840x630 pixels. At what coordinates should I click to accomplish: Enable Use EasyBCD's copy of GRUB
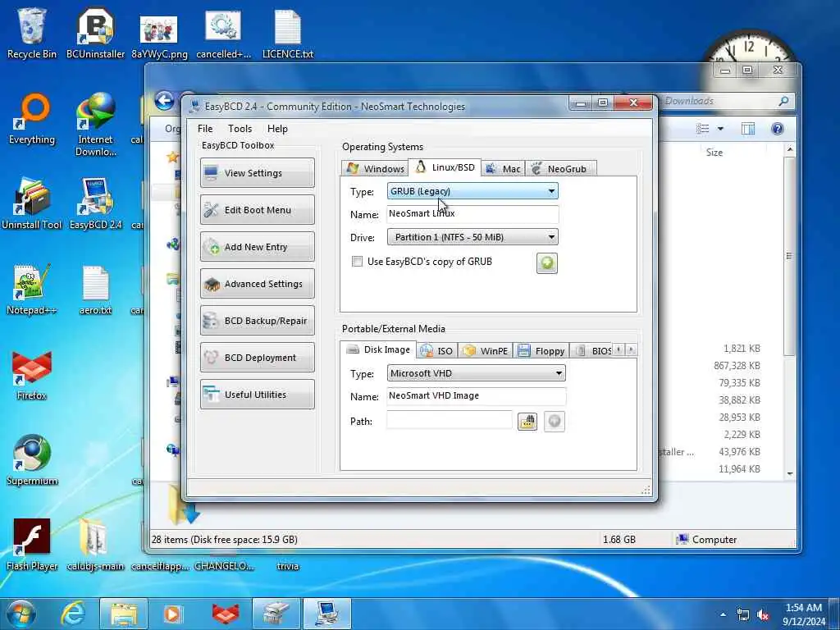(357, 262)
